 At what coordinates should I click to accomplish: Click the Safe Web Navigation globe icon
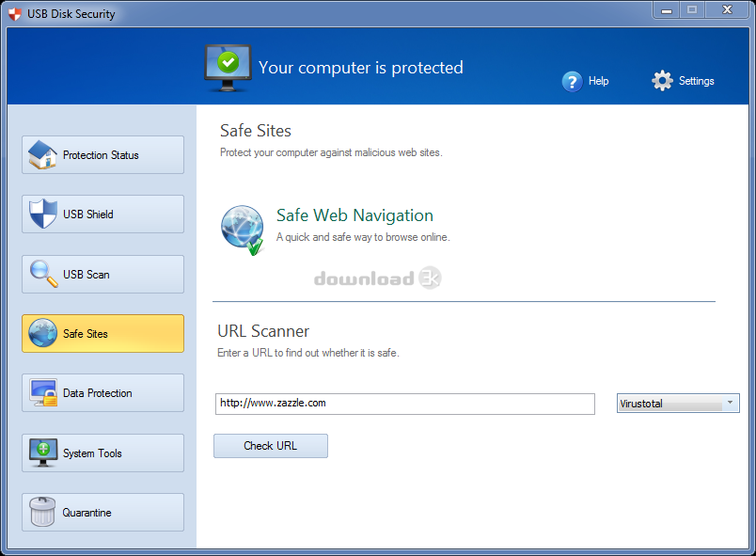tap(243, 230)
